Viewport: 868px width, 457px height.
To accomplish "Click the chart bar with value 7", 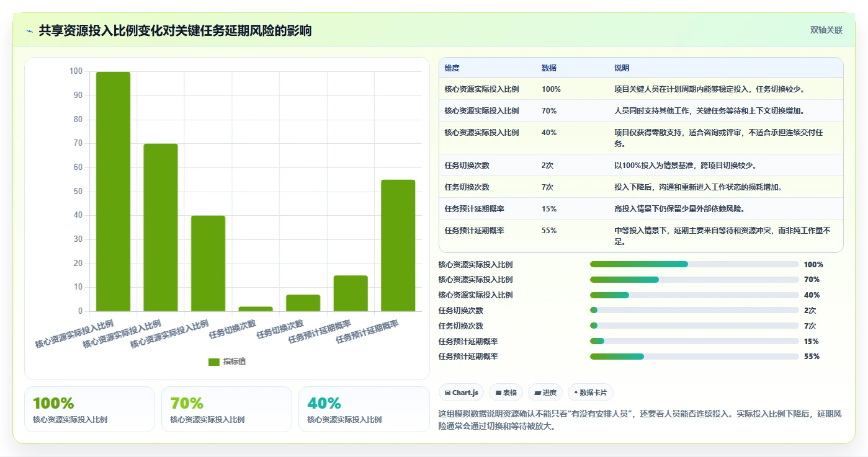I will tap(303, 303).
